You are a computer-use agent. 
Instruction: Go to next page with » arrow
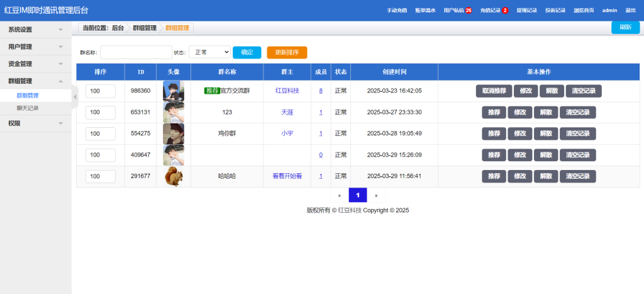(376, 195)
